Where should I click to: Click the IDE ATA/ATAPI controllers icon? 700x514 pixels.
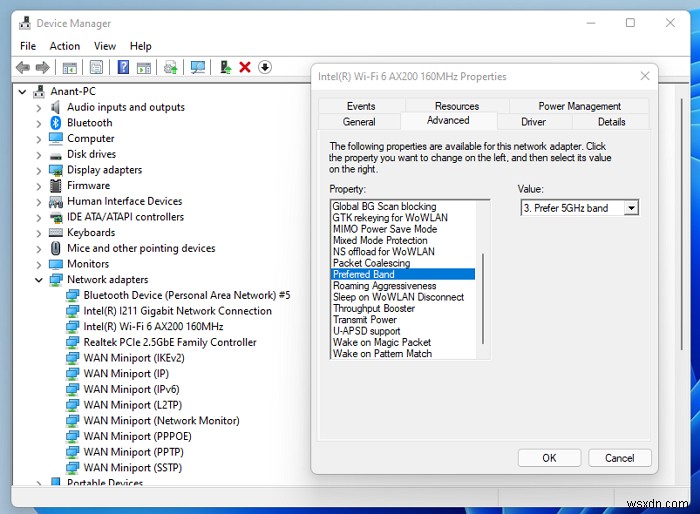(55, 217)
